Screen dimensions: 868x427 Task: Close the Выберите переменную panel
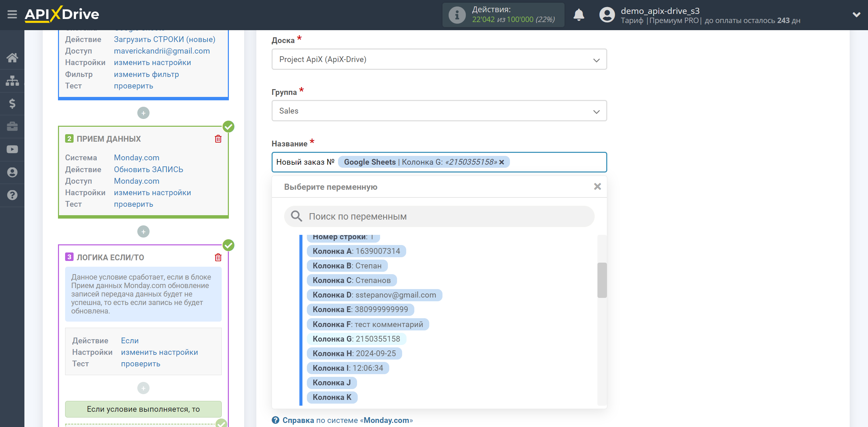(x=597, y=186)
